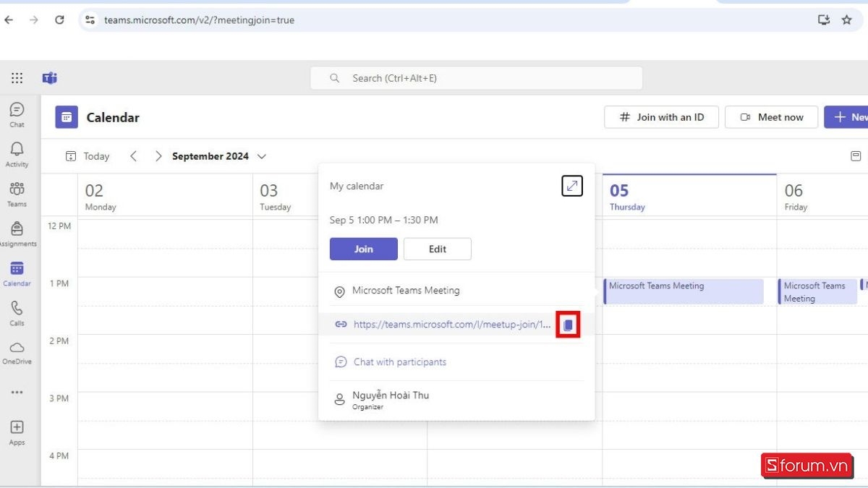Expand meeting details popup
868x488 pixels.
click(572, 186)
